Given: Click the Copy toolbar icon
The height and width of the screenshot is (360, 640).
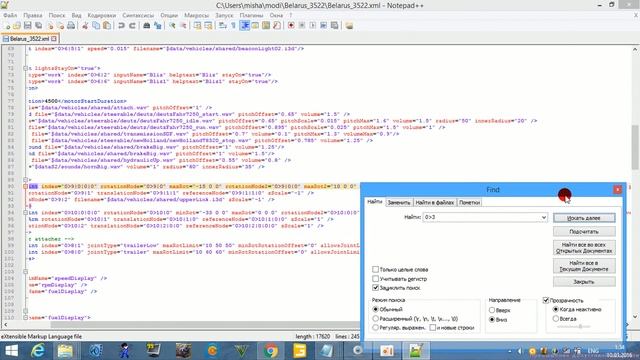Looking at the screenshot, I should [x=96, y=26].
